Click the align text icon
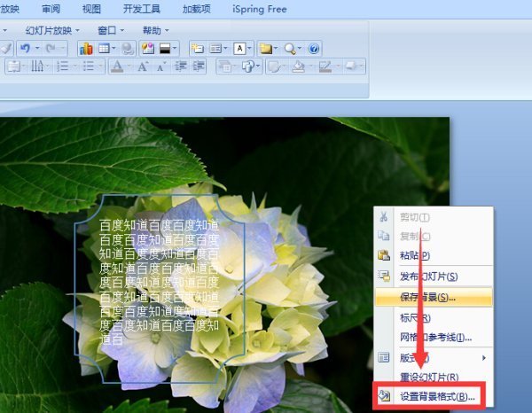Image resolution: width=532 pixels, height=413 pixels. click(x=14, y=66)
